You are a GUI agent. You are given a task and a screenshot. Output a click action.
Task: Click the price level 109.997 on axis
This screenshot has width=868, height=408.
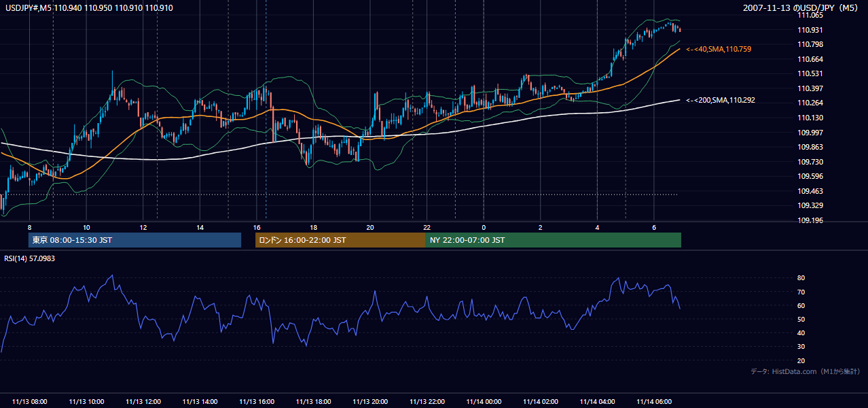pos(810,132)
